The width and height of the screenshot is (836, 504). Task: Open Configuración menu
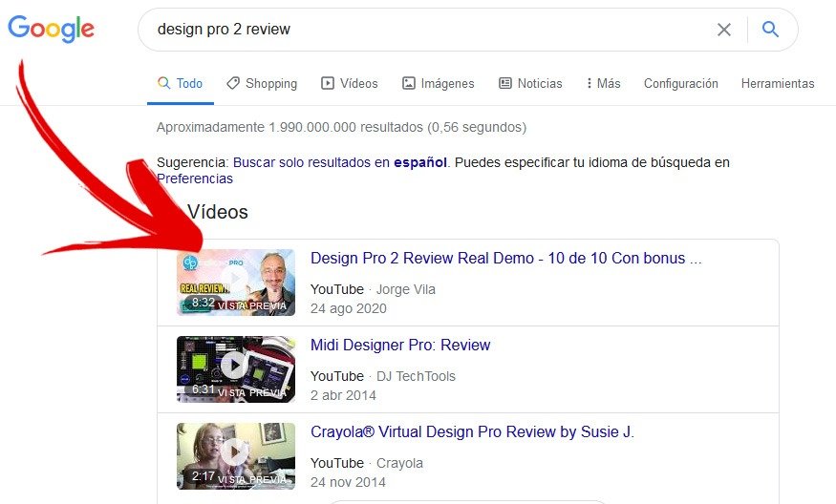click(681, 84)
